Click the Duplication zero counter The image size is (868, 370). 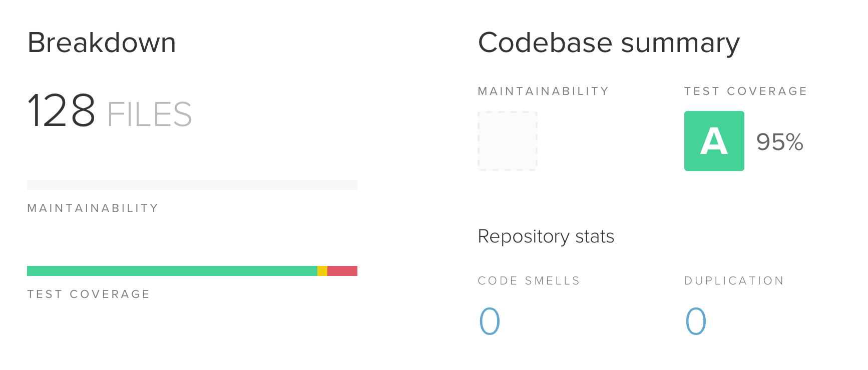(695, 320)
